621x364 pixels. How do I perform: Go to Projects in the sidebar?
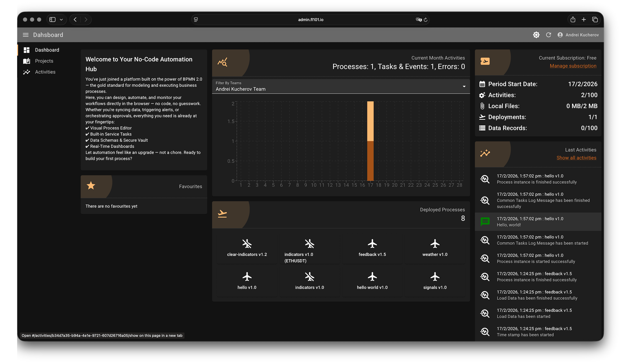(44, 61)
